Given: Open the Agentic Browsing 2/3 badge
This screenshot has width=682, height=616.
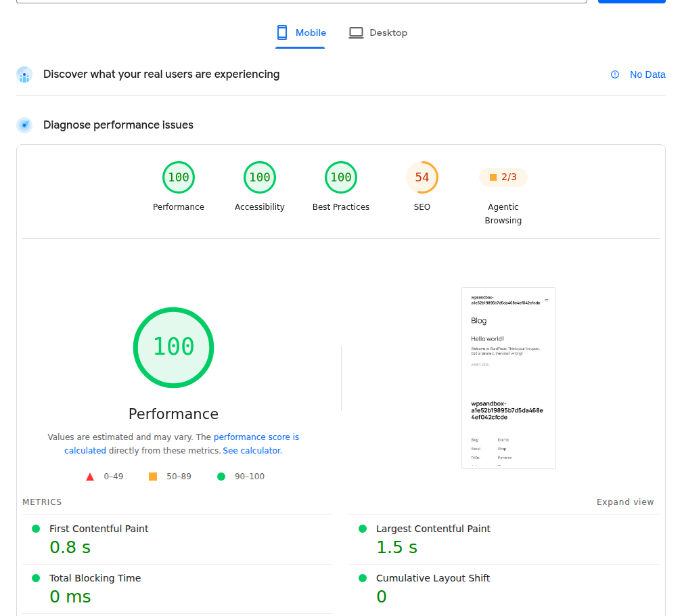Looking at the screenshot, I should click(503, 177).
